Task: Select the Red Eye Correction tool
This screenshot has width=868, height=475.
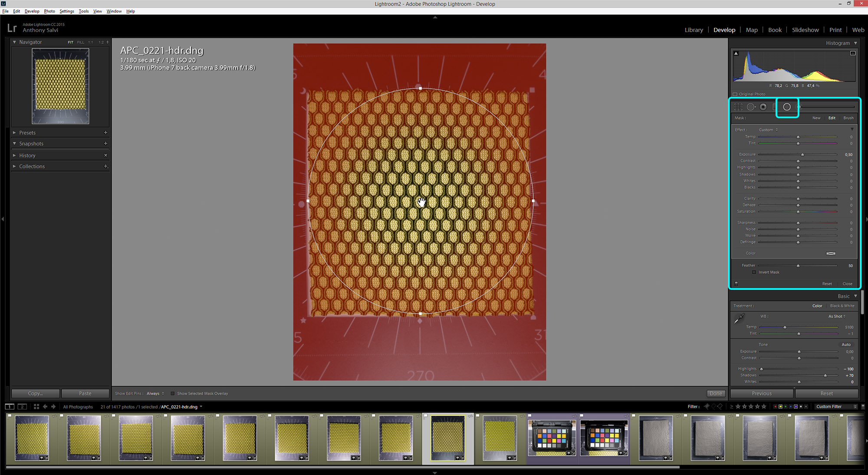Action: 763,107
